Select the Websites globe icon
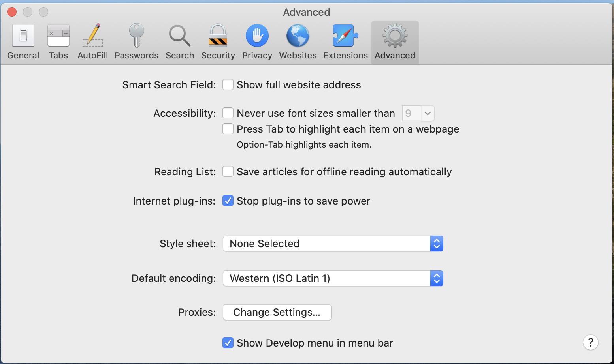Image resolution: width=614 pixels, height=364 pixels. [298, 42]
